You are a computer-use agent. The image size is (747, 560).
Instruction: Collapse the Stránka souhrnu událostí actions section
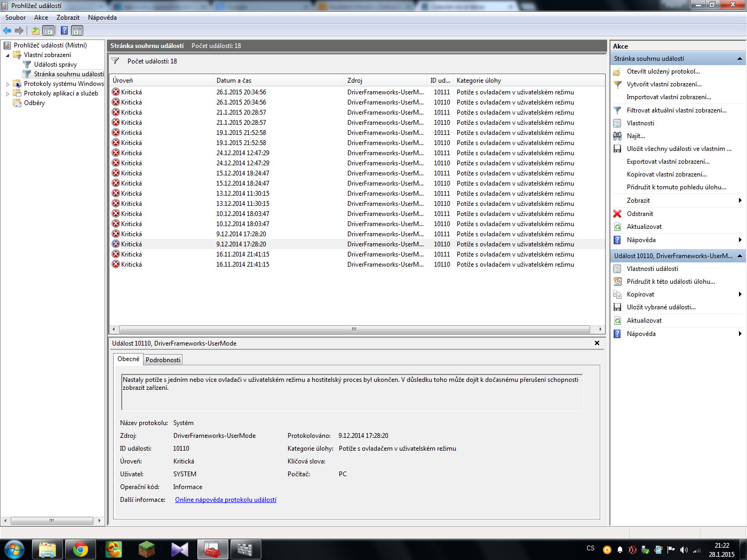pyautogui.click(x=740, y=59)
